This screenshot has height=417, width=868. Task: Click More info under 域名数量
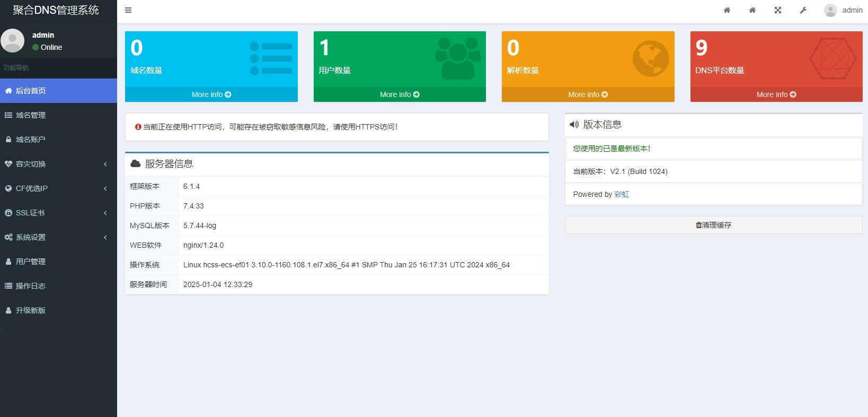click(211, 94)
